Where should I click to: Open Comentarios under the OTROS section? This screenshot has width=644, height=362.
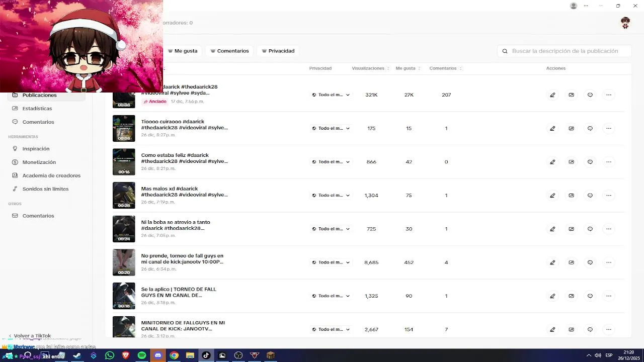pos(46,216)
